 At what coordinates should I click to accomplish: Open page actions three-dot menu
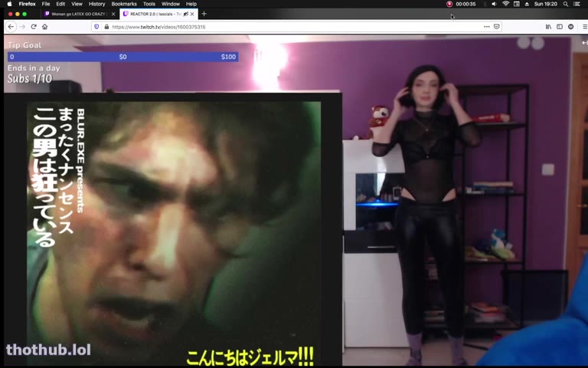(x=487, y=27)
